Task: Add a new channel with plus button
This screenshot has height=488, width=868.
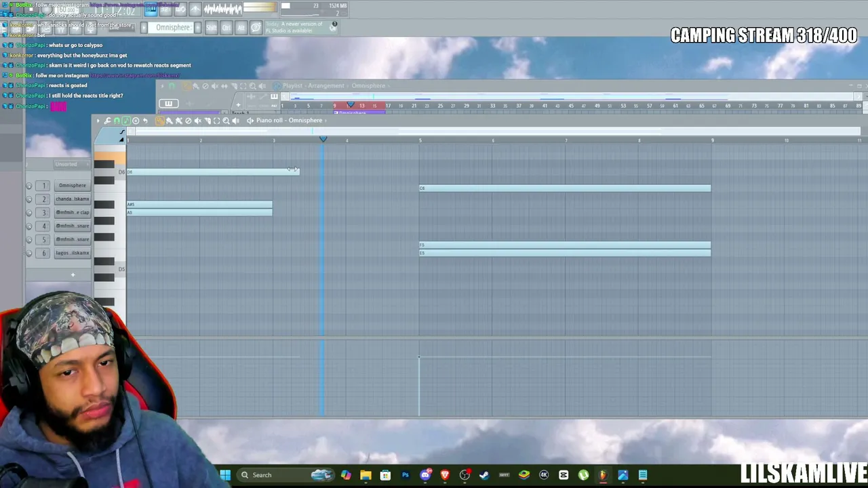Action: (73, 275)
